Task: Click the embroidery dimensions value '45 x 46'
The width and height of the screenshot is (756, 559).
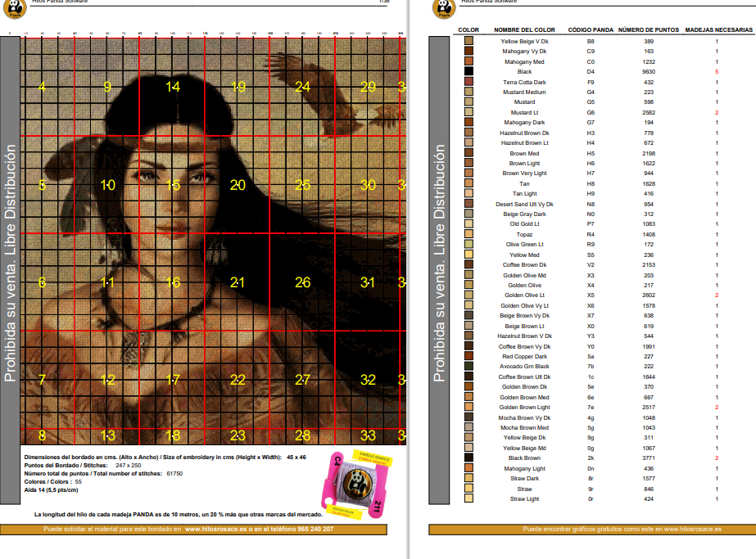Action: 297,458
